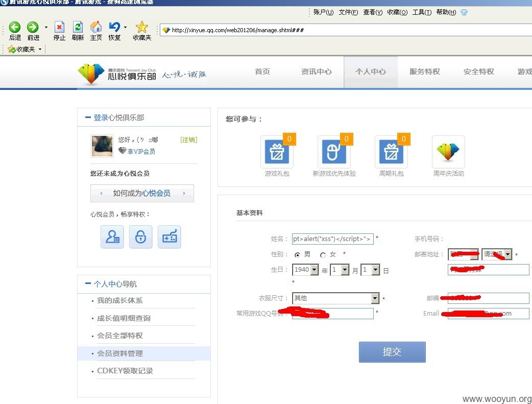Image resolution: width=532 pixels, height=404 pixels.
Task: Click left arrow on 如何成为心悦会员 banner
Action: point(101,193)
